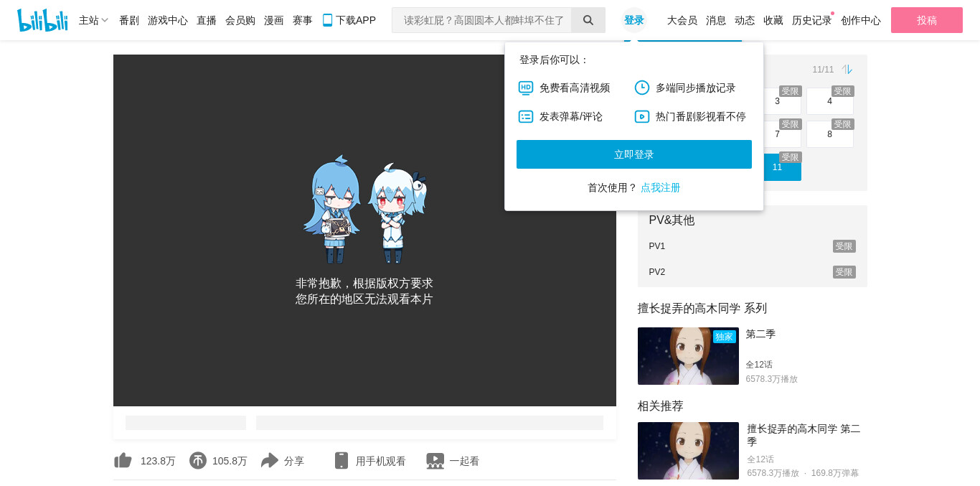Viewport: 980px width, 486px height.
Task: Click the list icon for 发表弹幕/评论
Action: (526, 116)
